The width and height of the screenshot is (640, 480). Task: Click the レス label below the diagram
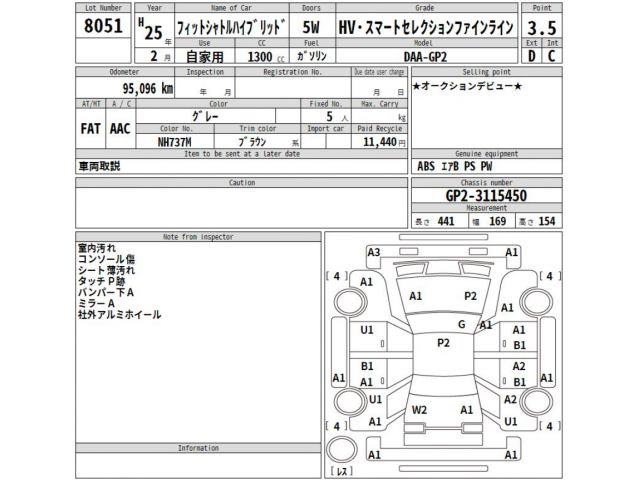coord(342,471)
